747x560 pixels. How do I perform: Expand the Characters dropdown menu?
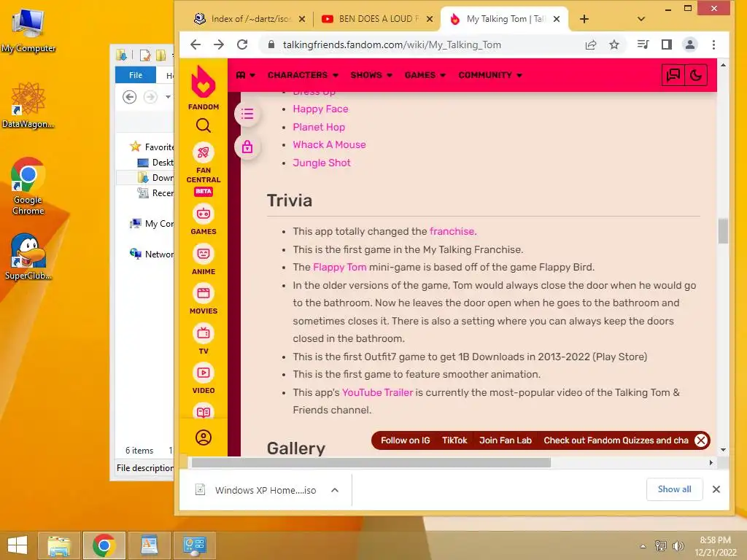click(303, 75)
